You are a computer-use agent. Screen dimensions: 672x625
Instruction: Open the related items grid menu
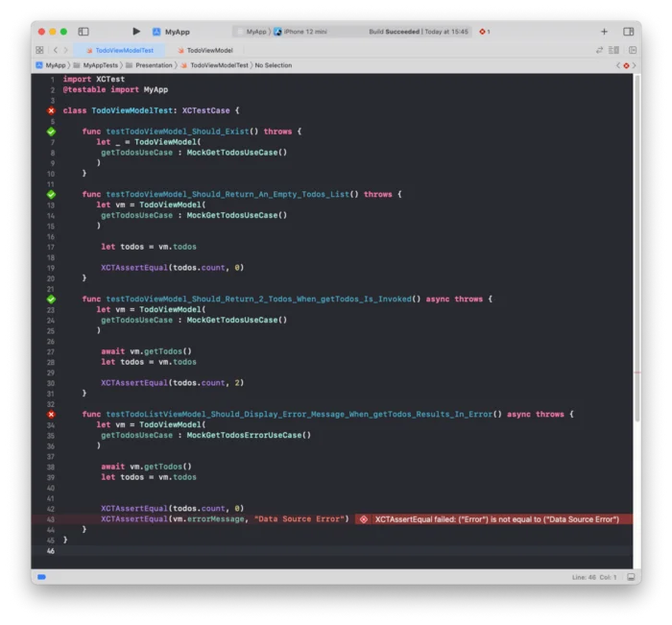(39, 50)
